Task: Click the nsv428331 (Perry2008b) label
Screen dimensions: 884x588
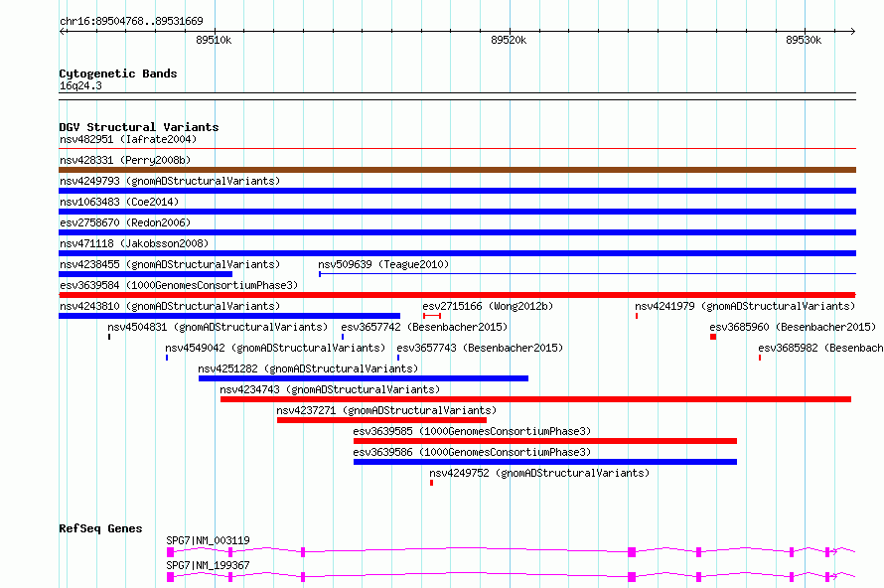Action: pos(125,160)
